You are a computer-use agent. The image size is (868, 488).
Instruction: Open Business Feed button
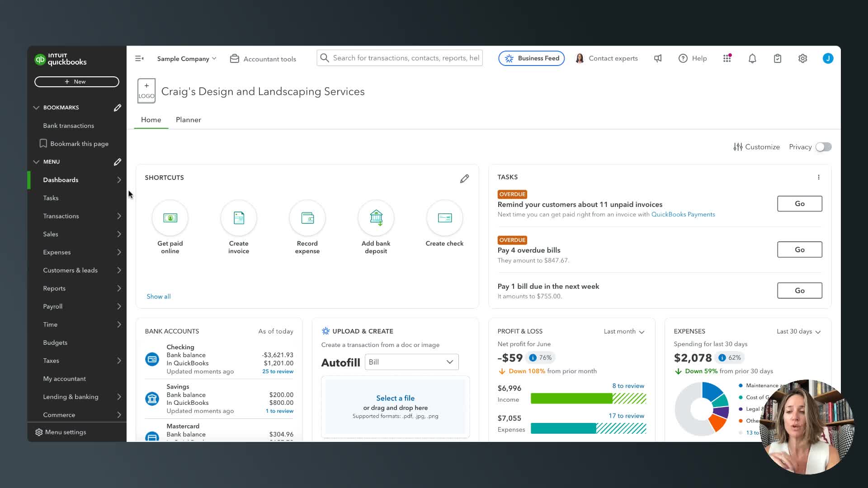tap(532, 58)
